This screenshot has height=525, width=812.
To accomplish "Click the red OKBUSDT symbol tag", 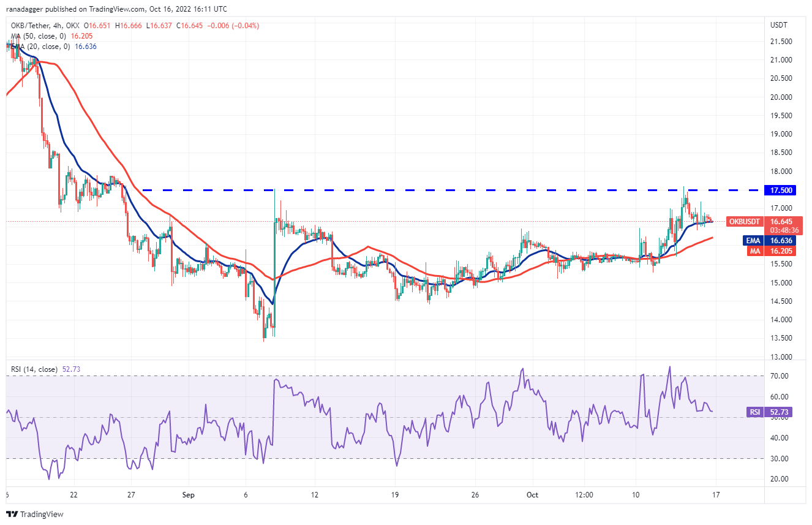I will [744, 221].
